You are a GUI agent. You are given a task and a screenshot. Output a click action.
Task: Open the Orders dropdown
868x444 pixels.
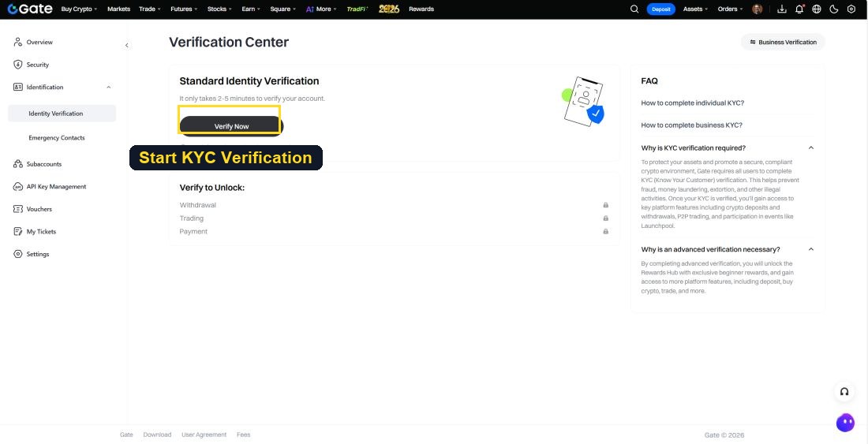coord(731,9)
